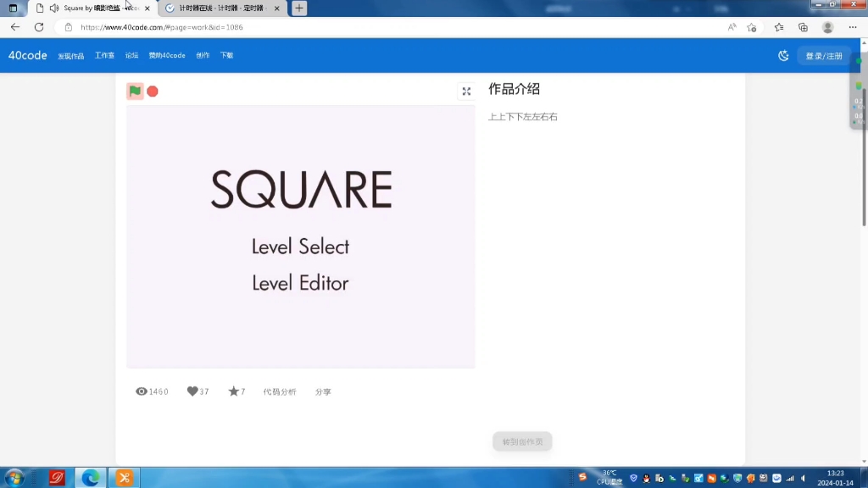This screenshot has height=488, width=868.
Task: Open 下载 in navigation bar
Action: 227,55
